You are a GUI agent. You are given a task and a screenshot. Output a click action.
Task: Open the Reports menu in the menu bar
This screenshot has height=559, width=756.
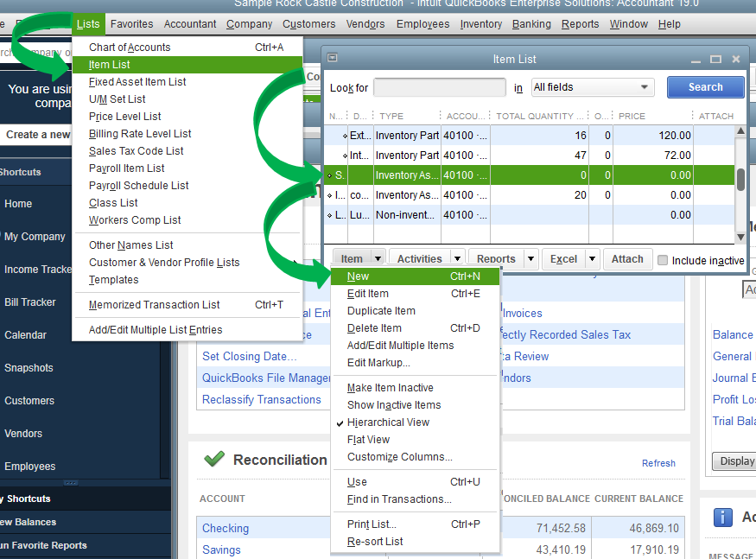(580, 24)
